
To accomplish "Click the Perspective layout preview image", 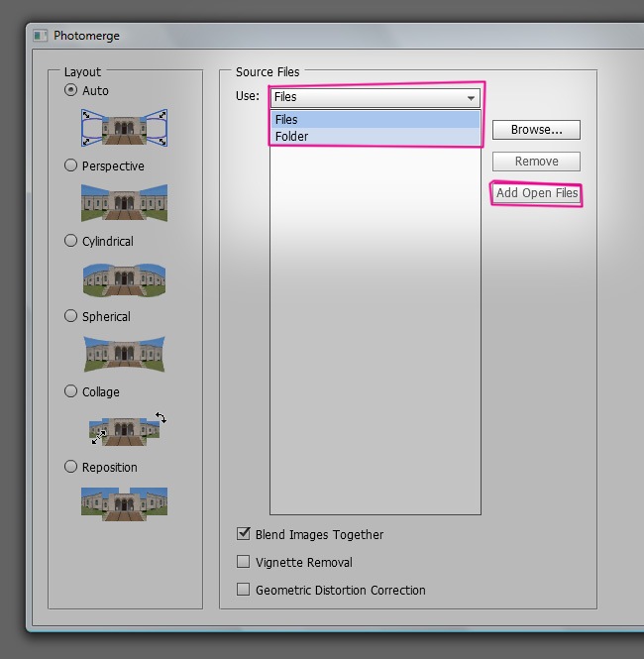I will tap(125, 202).
